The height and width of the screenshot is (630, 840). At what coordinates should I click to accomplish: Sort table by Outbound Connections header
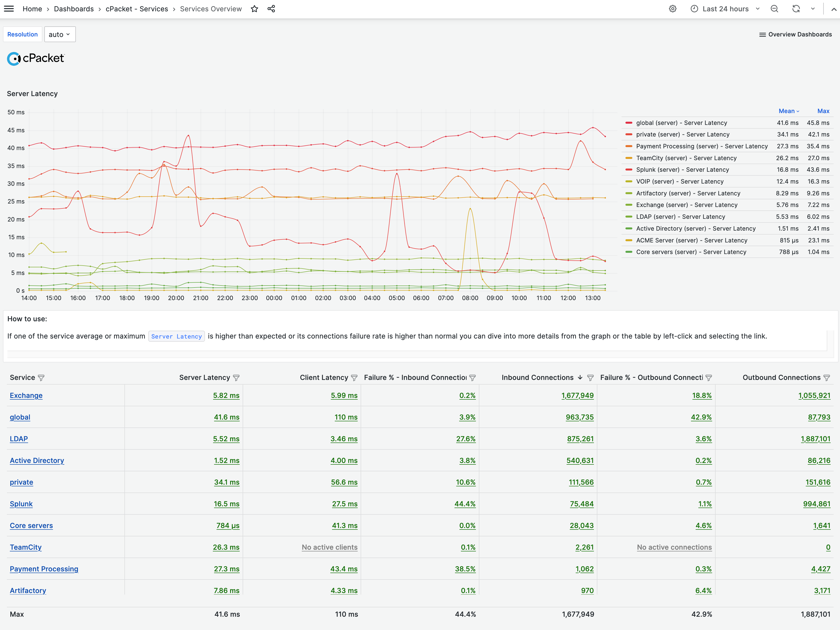pos(782,377)
